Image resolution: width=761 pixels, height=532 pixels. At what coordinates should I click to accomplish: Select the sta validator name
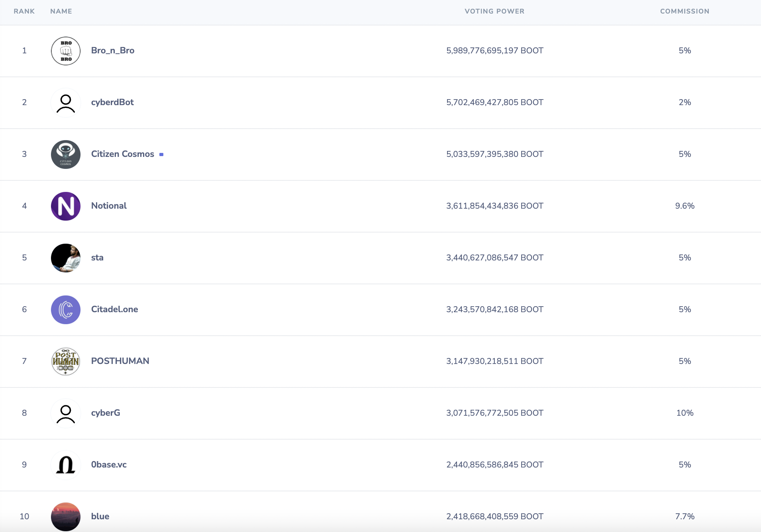point(97,258)
